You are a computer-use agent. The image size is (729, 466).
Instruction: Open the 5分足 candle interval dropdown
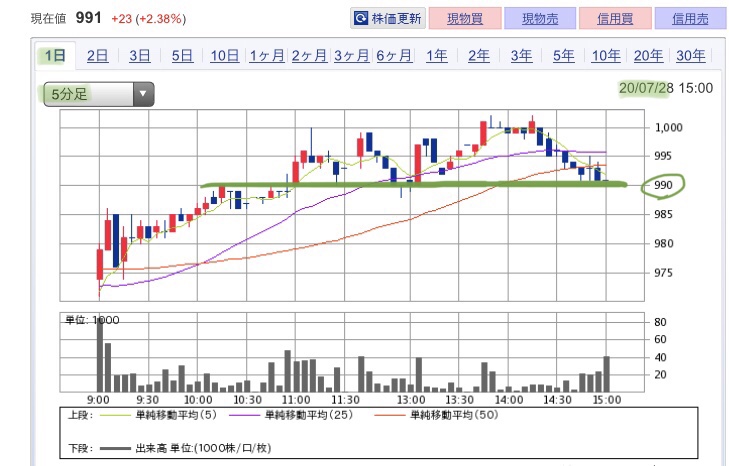tap(99, 94)
